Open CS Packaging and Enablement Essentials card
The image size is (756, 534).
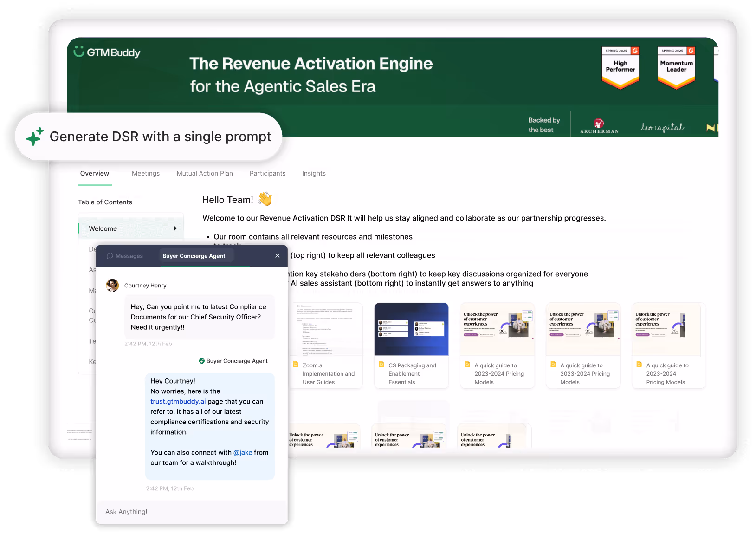point(411,345)
